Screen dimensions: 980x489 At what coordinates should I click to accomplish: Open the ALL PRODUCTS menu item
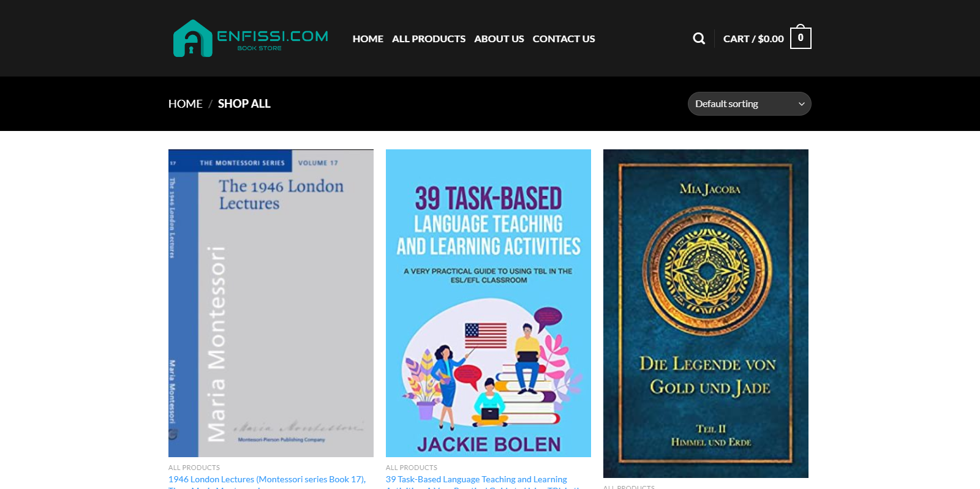click(429, 39)
